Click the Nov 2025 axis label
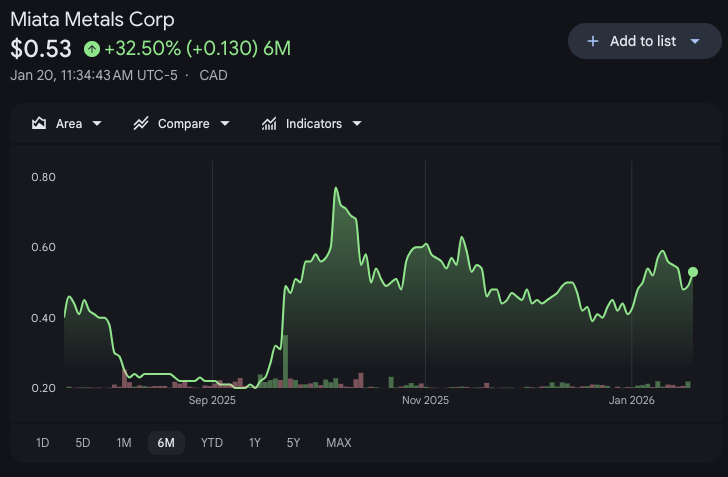Screen dimensions: 728x477 point(425,400)
